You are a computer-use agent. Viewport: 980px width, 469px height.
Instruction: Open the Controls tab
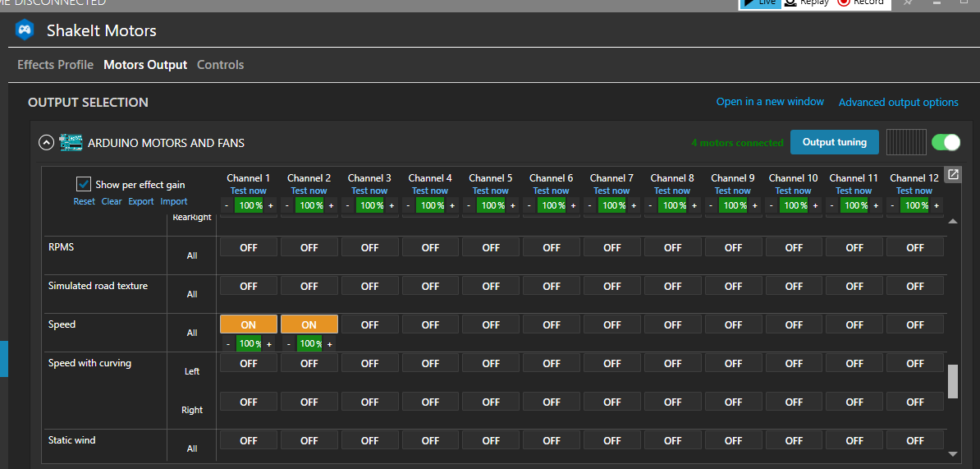point(221,64)
